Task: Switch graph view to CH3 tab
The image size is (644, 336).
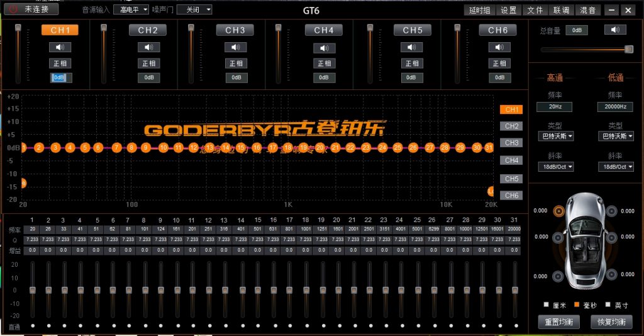Action: 511,143
